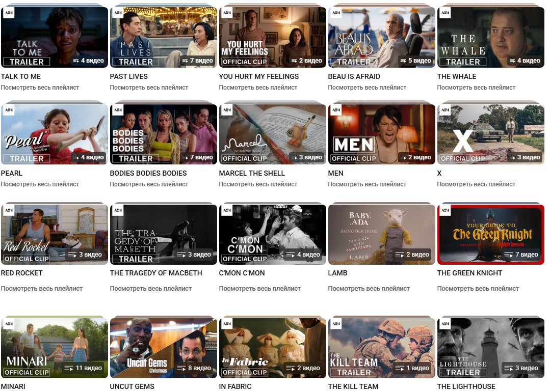Viewport: 550px width, 392px height.
Task: Open the TALK TO ME playlist thumbnail
Action: [x=55, y=38]
